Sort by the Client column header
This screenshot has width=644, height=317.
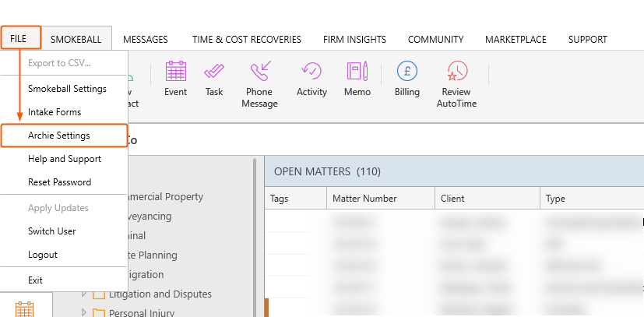click(487, 199)
